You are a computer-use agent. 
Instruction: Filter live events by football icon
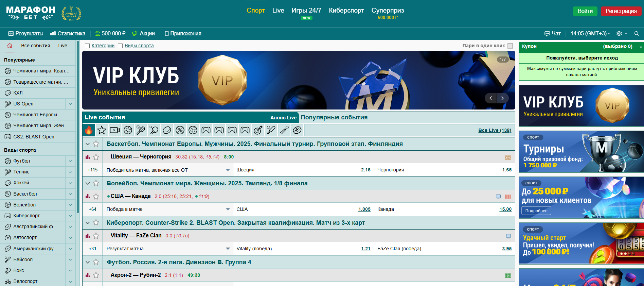[x=128, y=130]
